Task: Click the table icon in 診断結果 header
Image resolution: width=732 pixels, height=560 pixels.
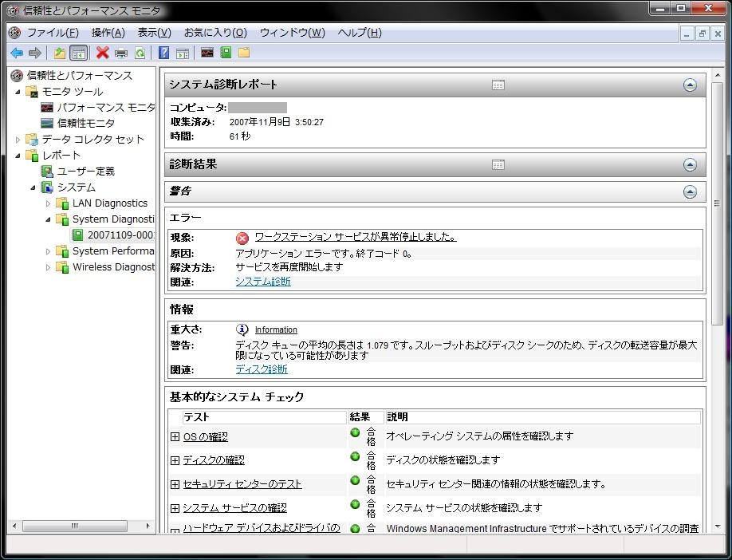Action: point(498,165)
